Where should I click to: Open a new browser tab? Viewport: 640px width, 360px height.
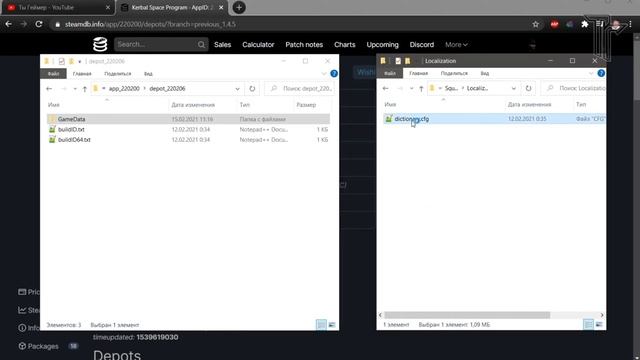point(239,7)
